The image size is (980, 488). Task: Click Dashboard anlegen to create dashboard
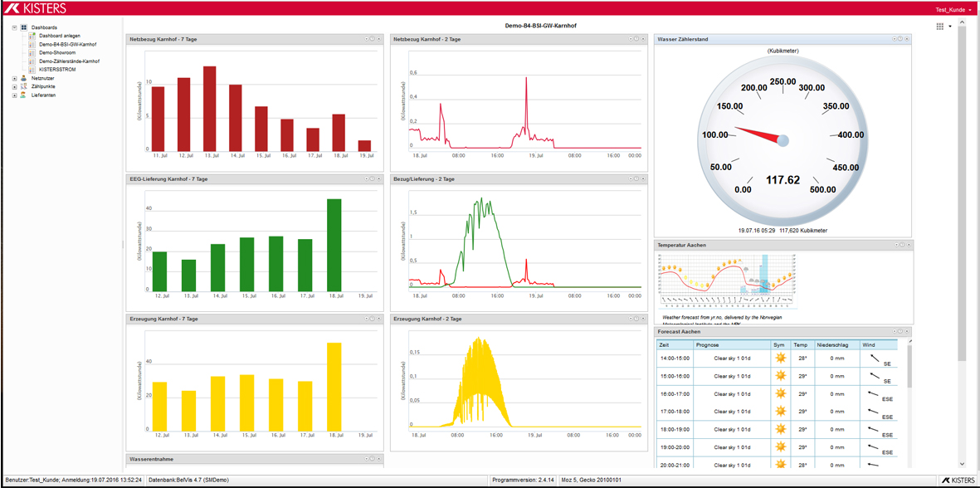point(59,36)
